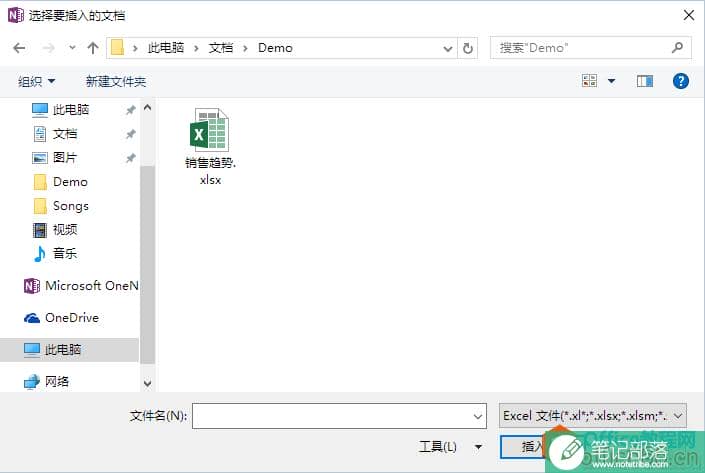This screenshot has width=705, height=473.
Task: Toggle the preview pane
Action: [x=645, y=81]
